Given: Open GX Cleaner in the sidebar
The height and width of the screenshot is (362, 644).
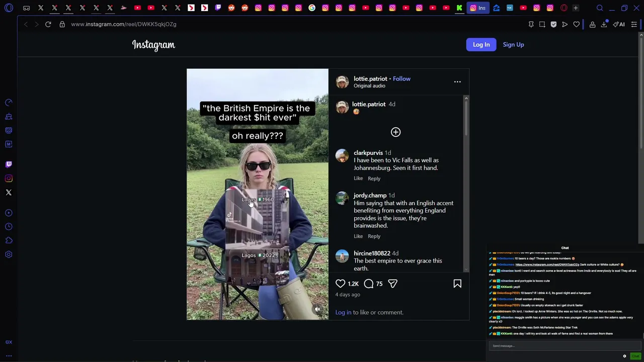Looking at the screenshot, I should pyautogui.click(x=9, y=117).
